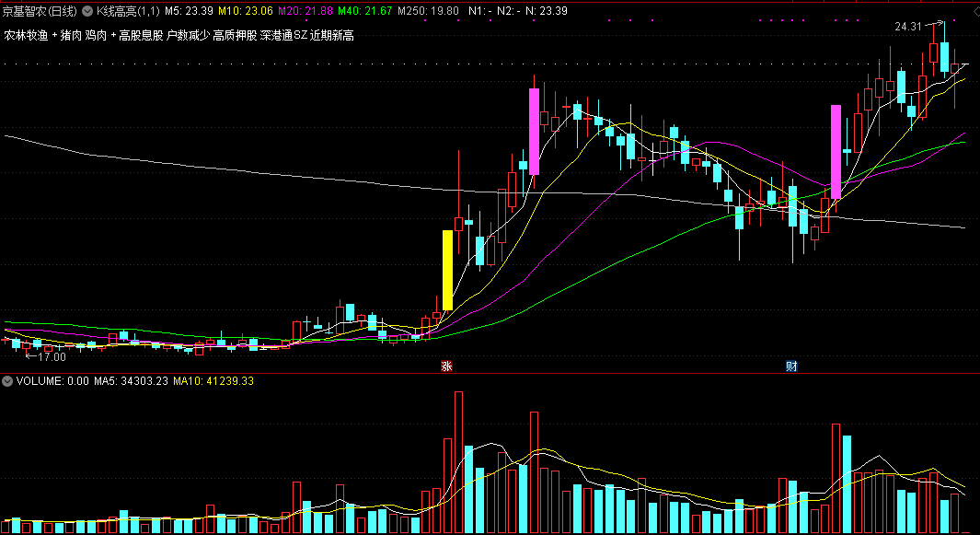Click the green M40: 21.67 label
Screen dimensions: 980x535
(x=365, y=11)
